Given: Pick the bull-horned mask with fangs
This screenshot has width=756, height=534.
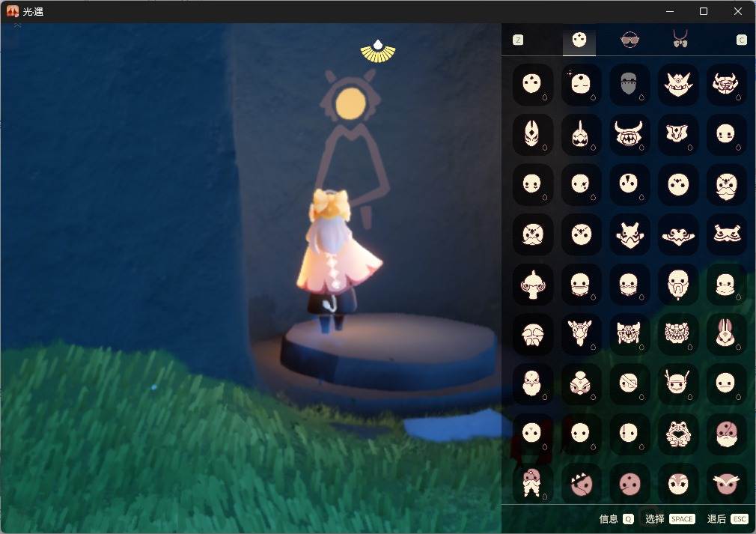Looking at the screenshot, I should coord(629,134).
